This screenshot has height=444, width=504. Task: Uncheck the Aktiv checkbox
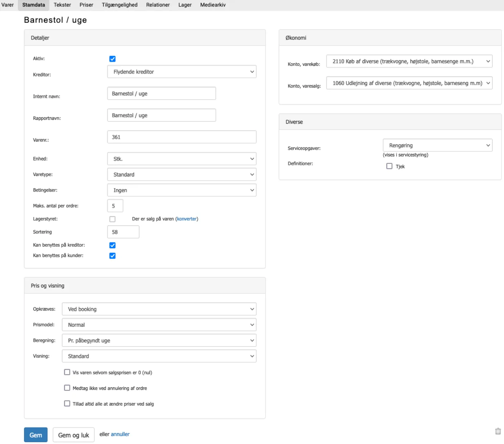(112, 59)
